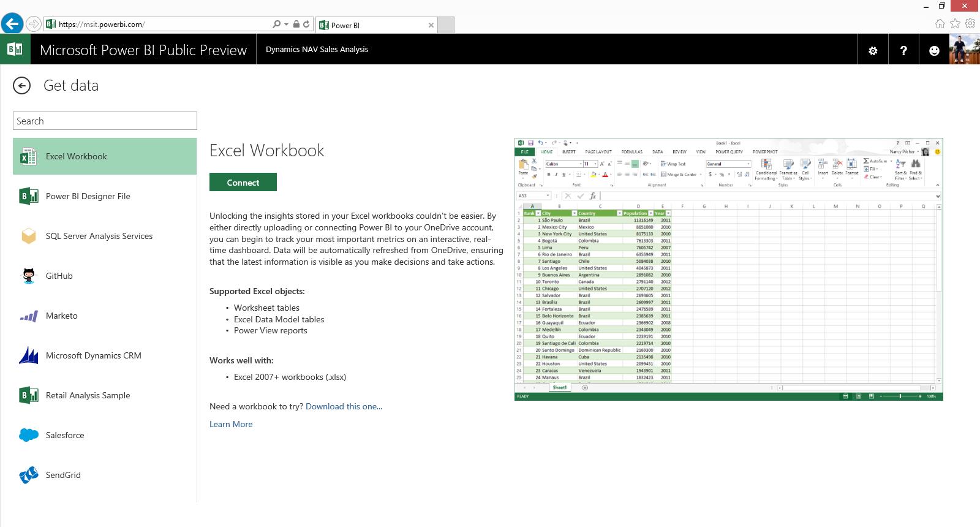The height and width of the screenshot is (527, 980).
Task: Click the browser back arrow
Action: point(12,24)
